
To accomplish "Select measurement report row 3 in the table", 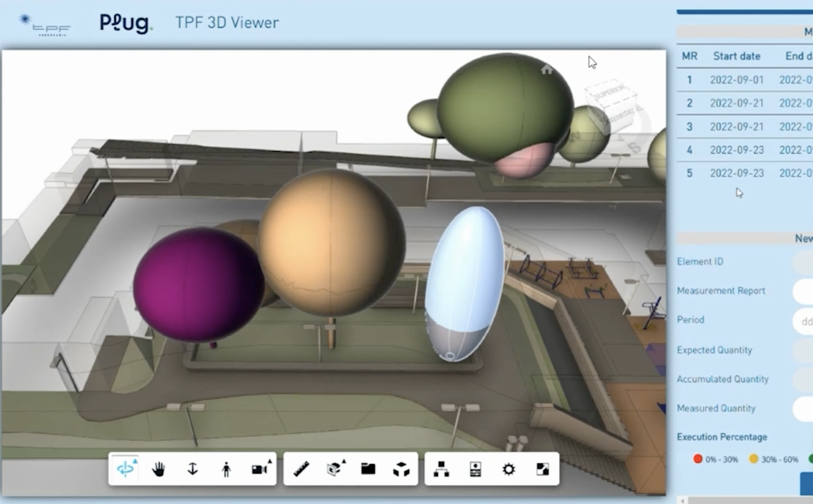I will pos(736,127).
